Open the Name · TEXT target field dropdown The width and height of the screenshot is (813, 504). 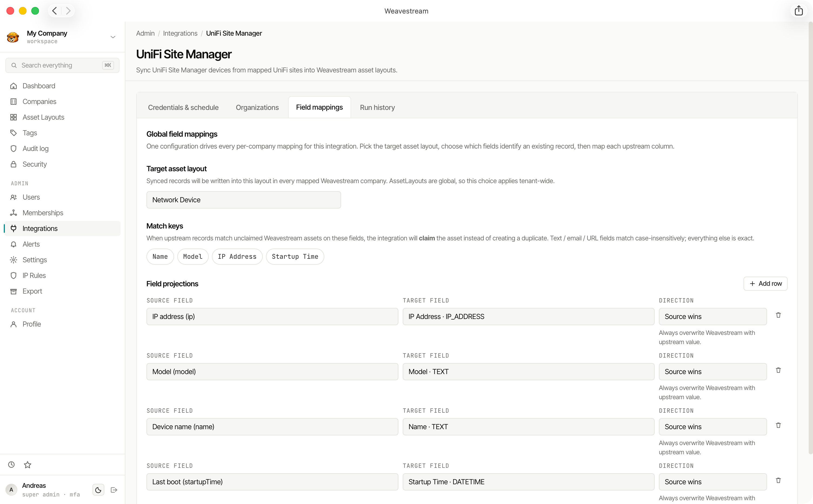[528, 427]
